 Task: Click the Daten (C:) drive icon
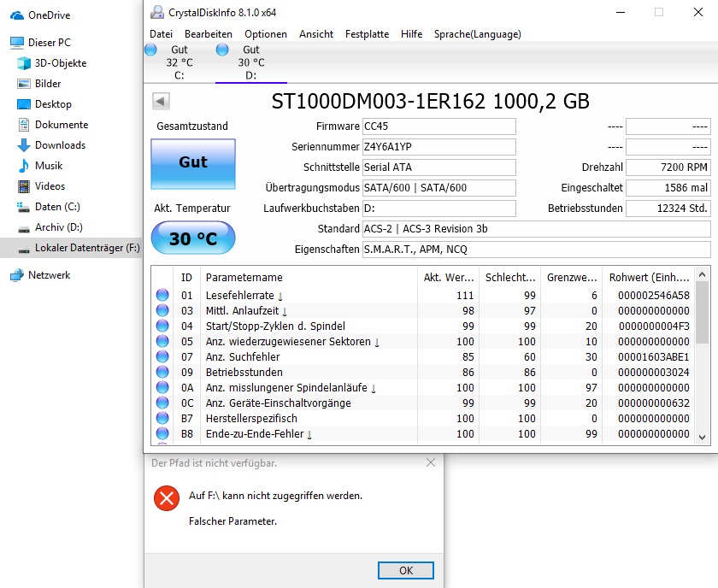[24, 208]
